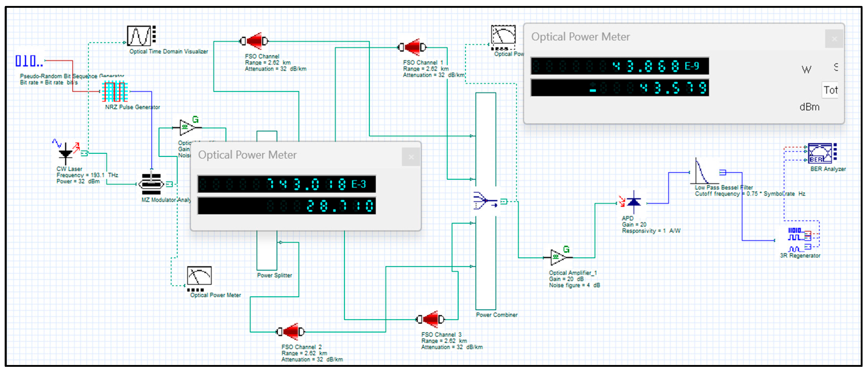Click the Optical Power Meter icon above Power Combiner
Screen dimensions: 868x372
pyautogui.click(x=503, y=38)
